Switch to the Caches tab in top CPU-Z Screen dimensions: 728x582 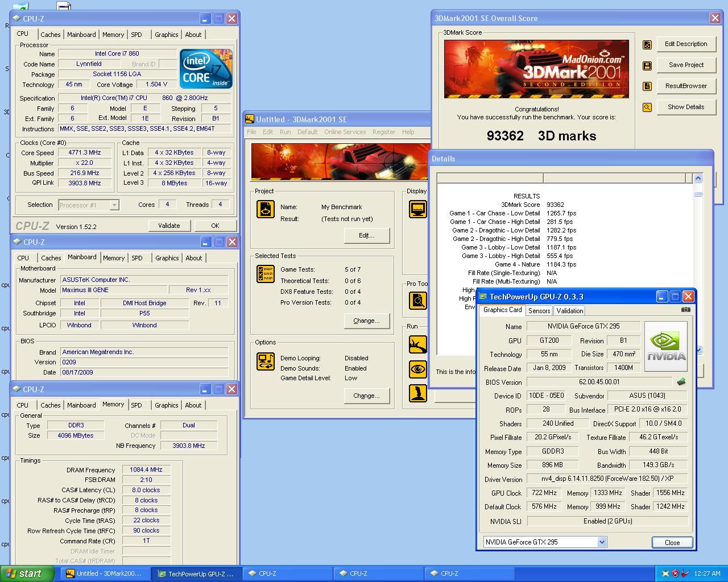coord(50,35)
